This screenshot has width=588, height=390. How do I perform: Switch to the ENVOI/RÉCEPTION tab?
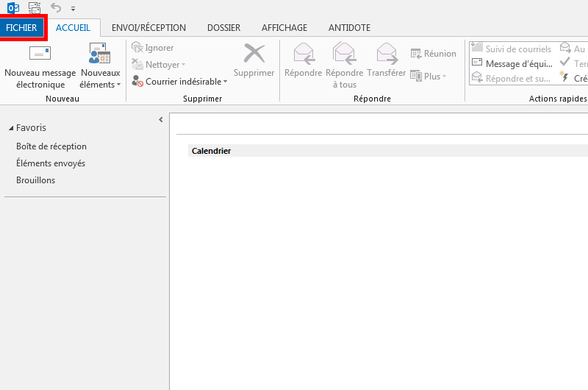pyautogui.click(x=148, y=28)
